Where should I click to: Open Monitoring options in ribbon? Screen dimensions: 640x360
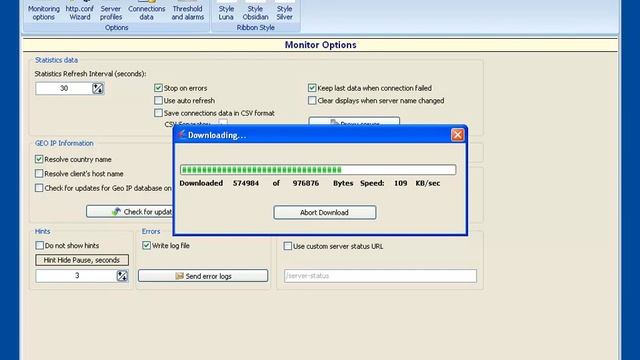click(44, 12)
